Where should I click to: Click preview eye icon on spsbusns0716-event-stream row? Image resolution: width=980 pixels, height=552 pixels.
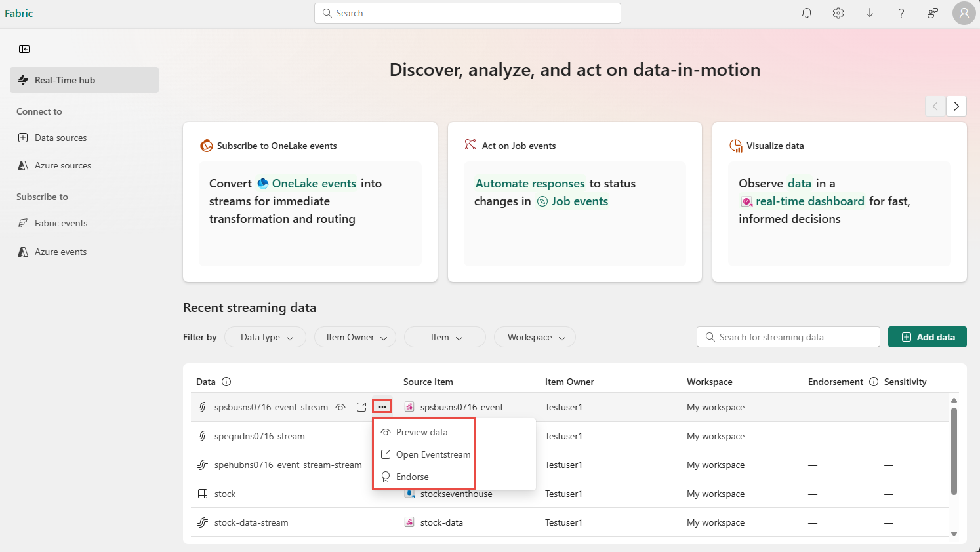pyautogui.click(x=340, y=407)
